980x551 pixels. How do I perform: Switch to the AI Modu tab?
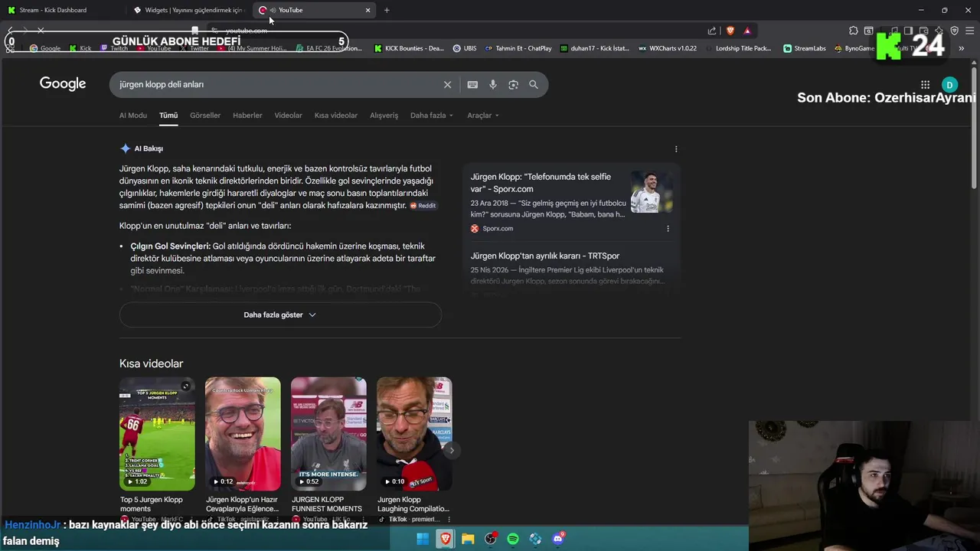(133, 116)
